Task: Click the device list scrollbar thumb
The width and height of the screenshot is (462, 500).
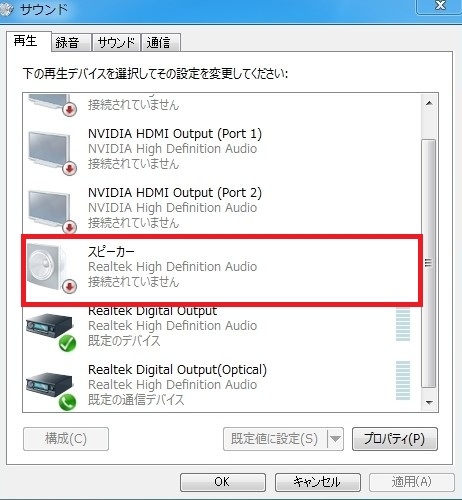Action: 429,263
